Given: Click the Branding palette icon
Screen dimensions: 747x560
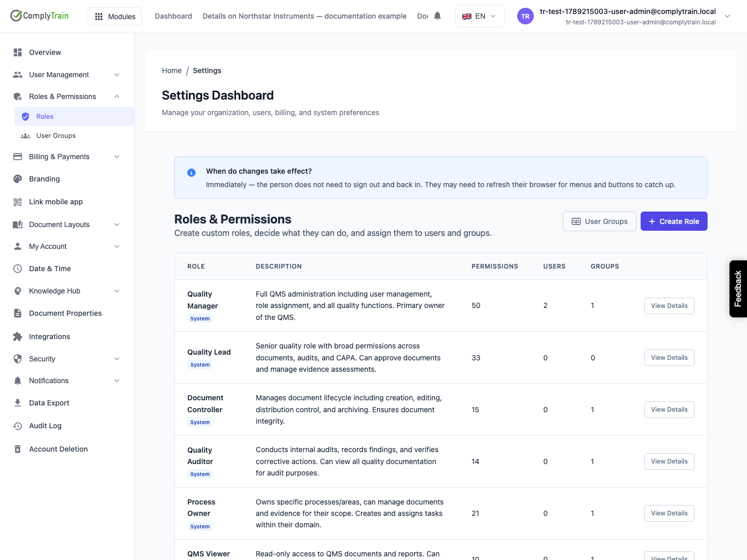Looking at the screenshot, I should [x=18, y=179].
